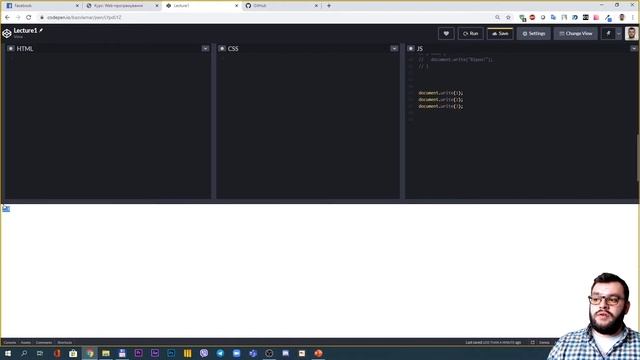Open Viber from the taskbar

204,353
